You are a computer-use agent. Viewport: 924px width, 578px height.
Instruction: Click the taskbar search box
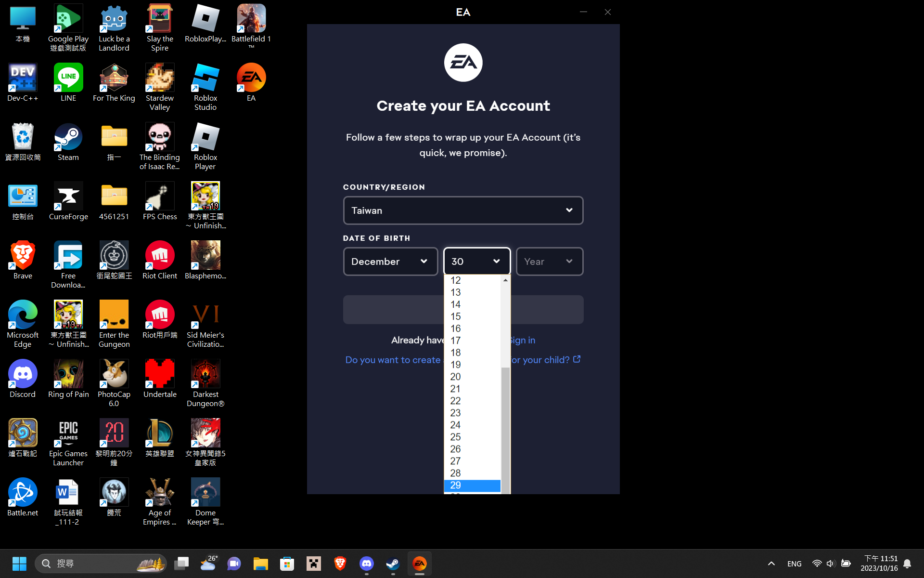pos(101,564)
